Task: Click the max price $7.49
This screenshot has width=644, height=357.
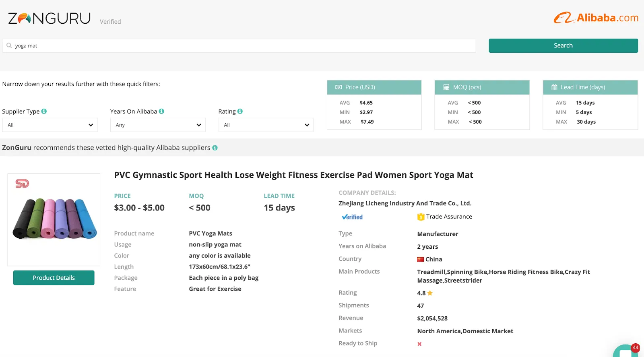Action: (x=367, y=122)
